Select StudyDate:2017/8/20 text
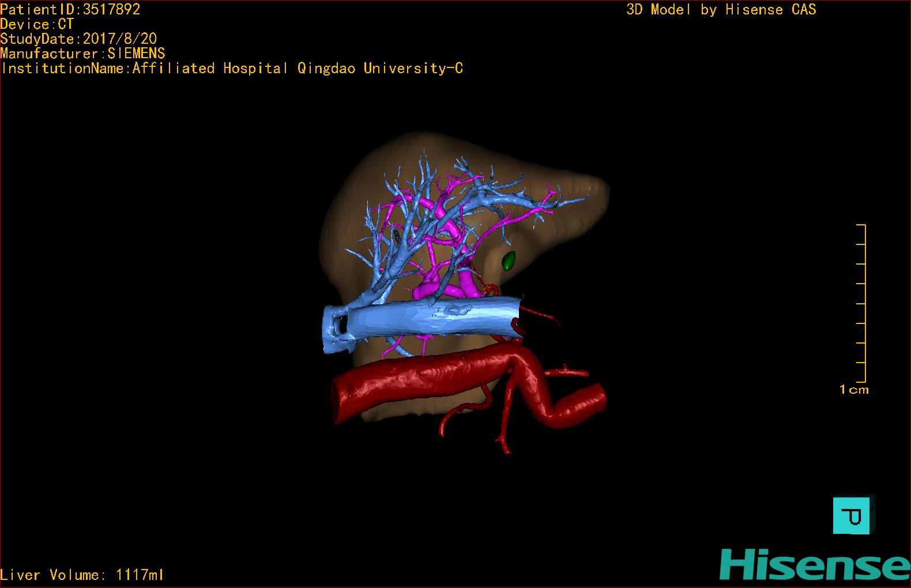 click(x=78, y=39)
